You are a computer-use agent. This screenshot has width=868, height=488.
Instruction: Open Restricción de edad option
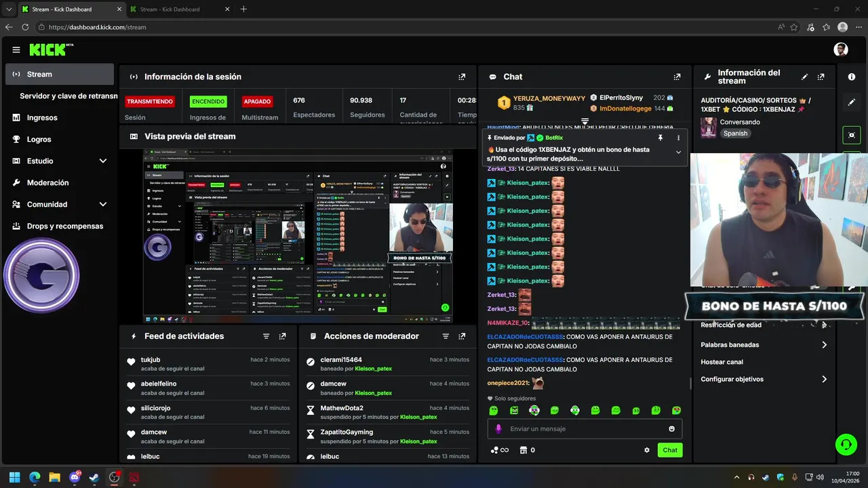pos(764,325)
